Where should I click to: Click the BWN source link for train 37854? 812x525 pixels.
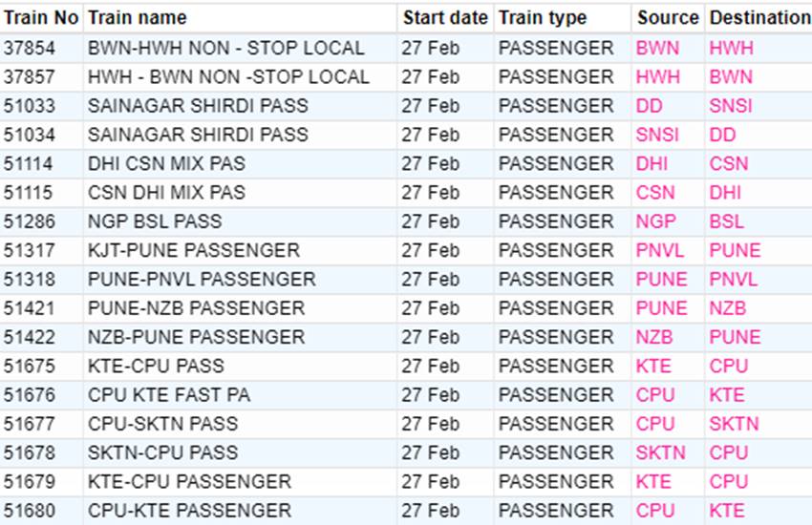pos(656,48)
